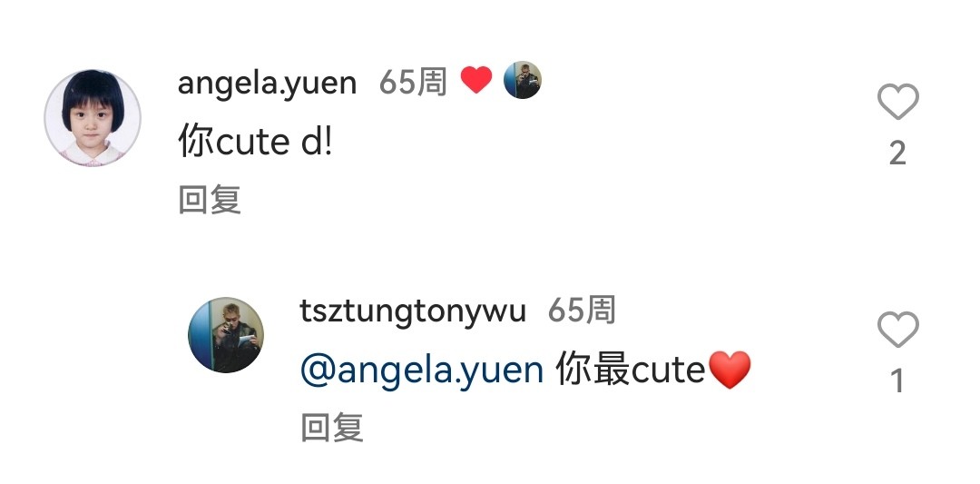Viewport: 980px width, 484px height.
Task: View likes count 2 on first comment
Action: (898, 153)
